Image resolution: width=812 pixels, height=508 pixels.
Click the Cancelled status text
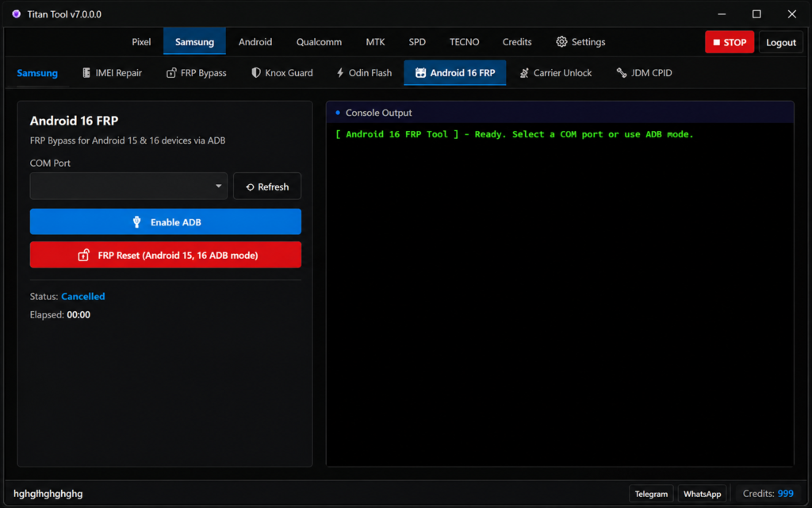(82, 297)
